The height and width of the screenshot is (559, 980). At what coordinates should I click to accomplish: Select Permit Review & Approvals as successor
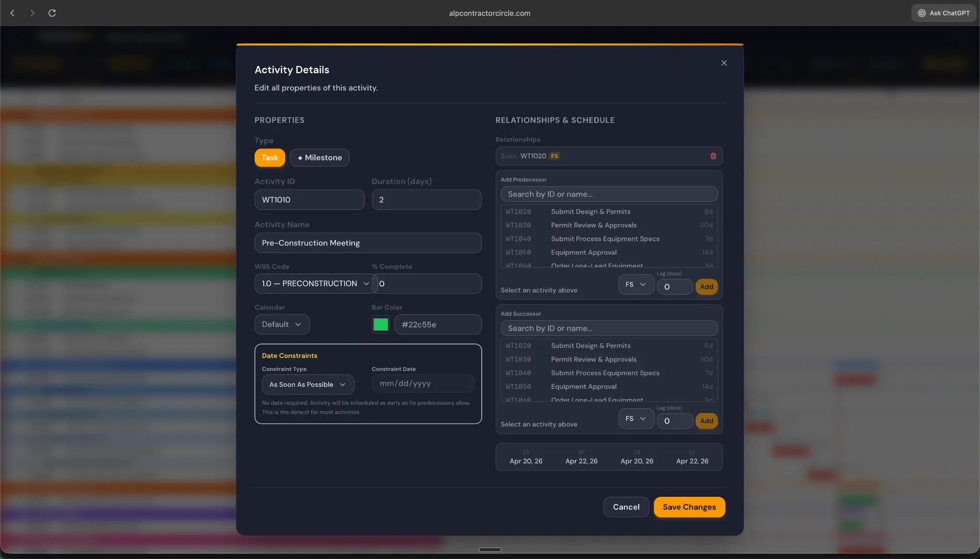tap(609, 359)
